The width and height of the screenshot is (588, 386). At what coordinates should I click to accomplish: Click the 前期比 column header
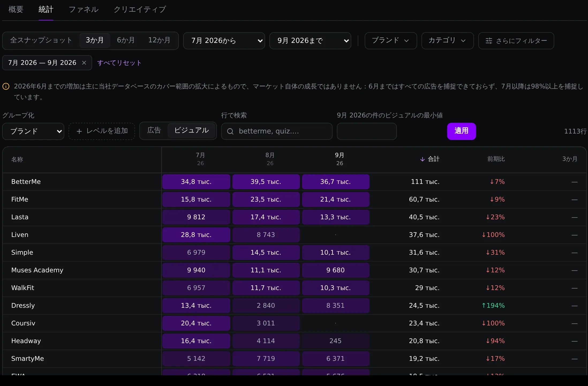496,159
